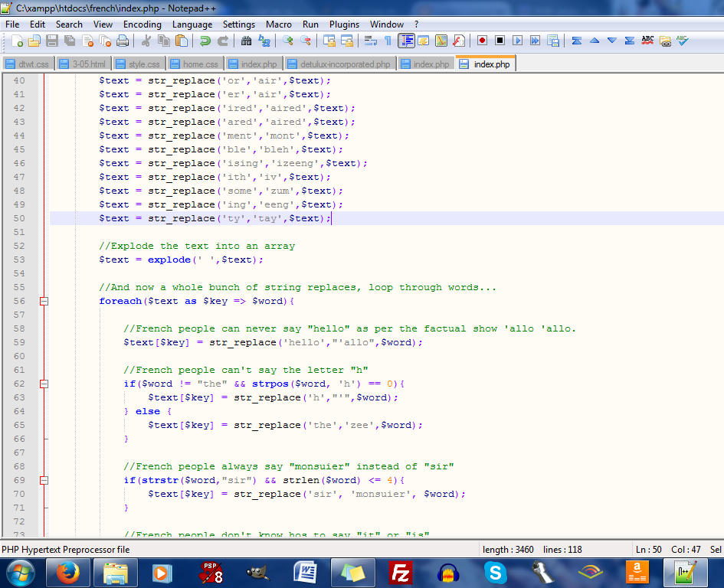Open the Windows Start button

click(x=19, y=573)
